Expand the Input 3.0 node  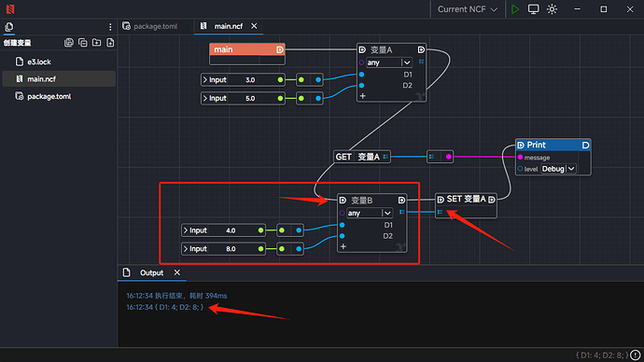[205, 79]
